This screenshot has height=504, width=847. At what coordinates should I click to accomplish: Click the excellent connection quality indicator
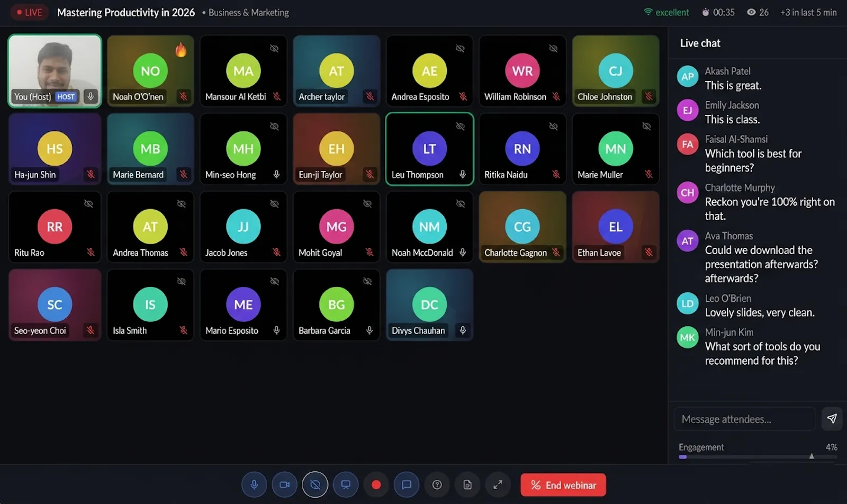pos(666,12)
